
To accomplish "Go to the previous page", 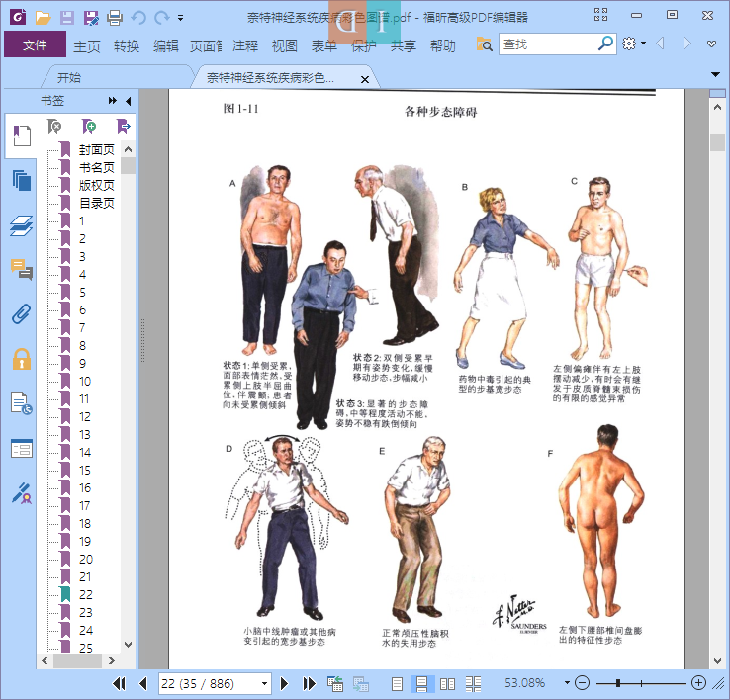I will (x=143, y=684).
